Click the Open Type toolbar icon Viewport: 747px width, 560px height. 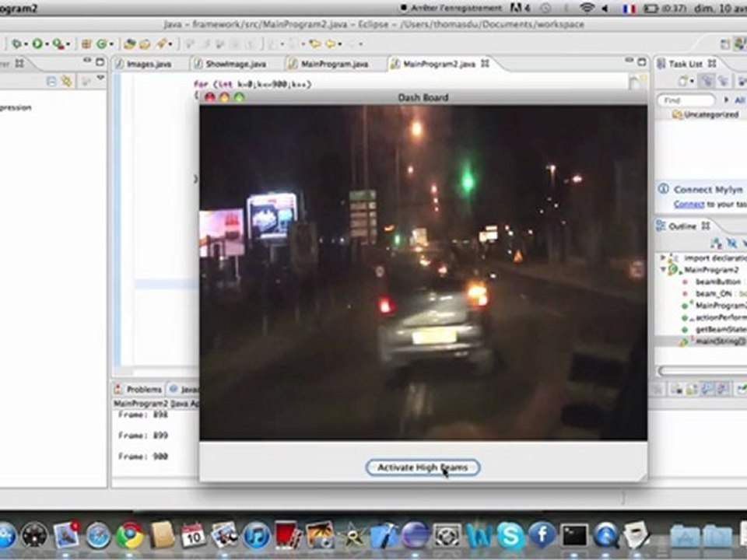tap(130, 44)
